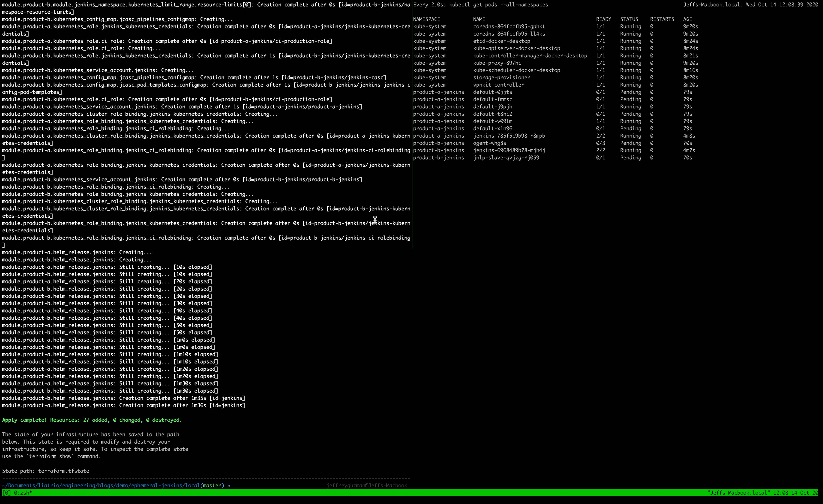Viewport: 823px width, 504px height.
Task: Click agent-whg8s READY value 0/3
Action: 601,143
